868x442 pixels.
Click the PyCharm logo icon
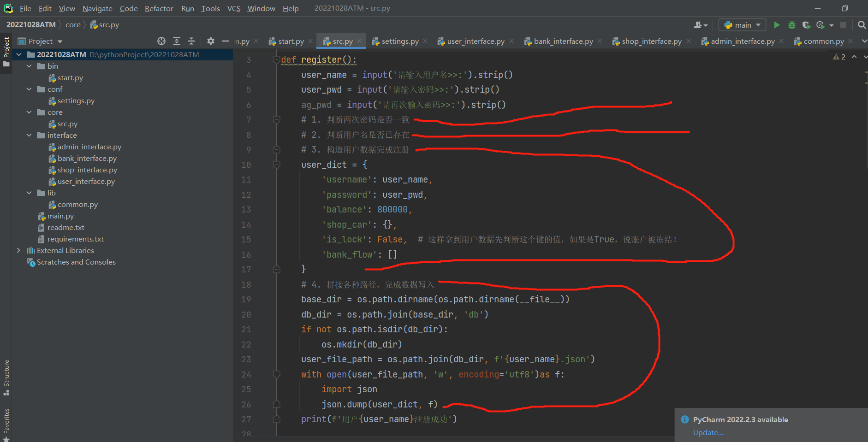click(8, 8)
